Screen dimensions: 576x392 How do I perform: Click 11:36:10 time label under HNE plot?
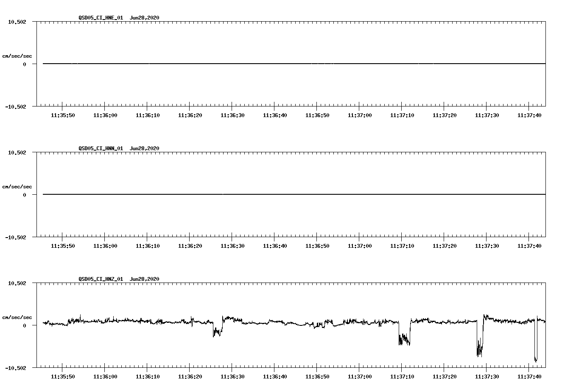pyautogui.click(x=148, y=115)
